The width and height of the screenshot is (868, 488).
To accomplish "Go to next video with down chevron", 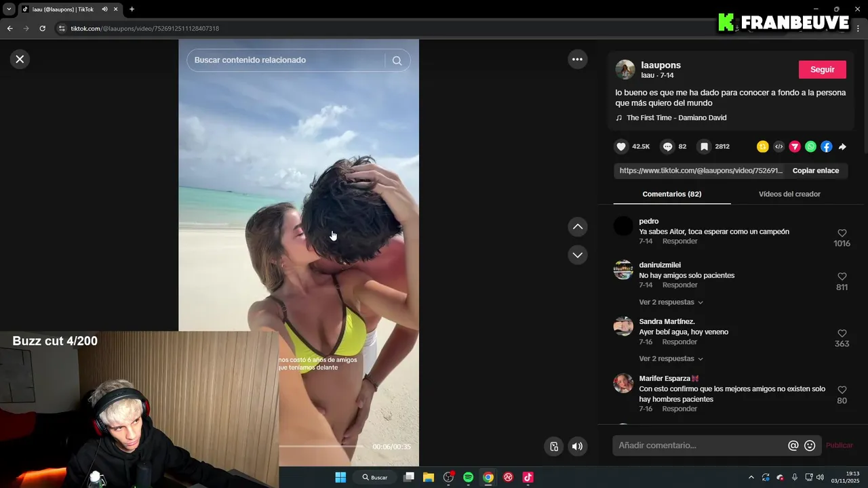I will [x=577, y=256].
